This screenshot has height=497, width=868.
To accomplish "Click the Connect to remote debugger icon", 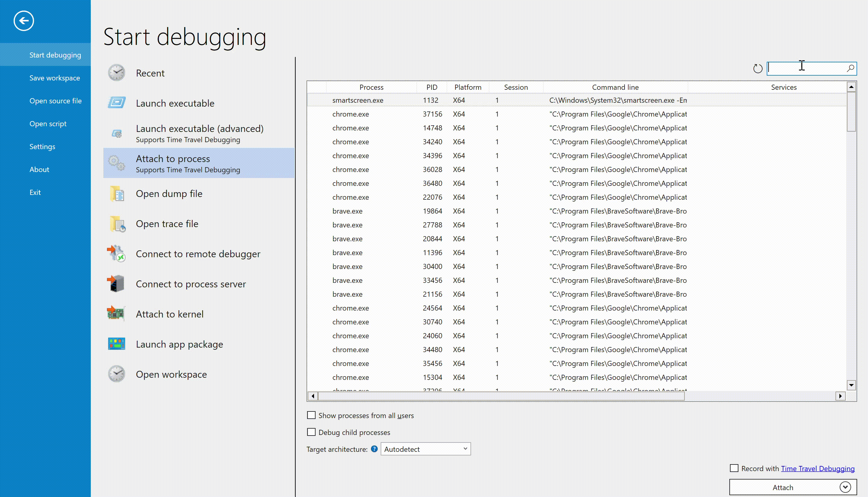I will point(116,254).
